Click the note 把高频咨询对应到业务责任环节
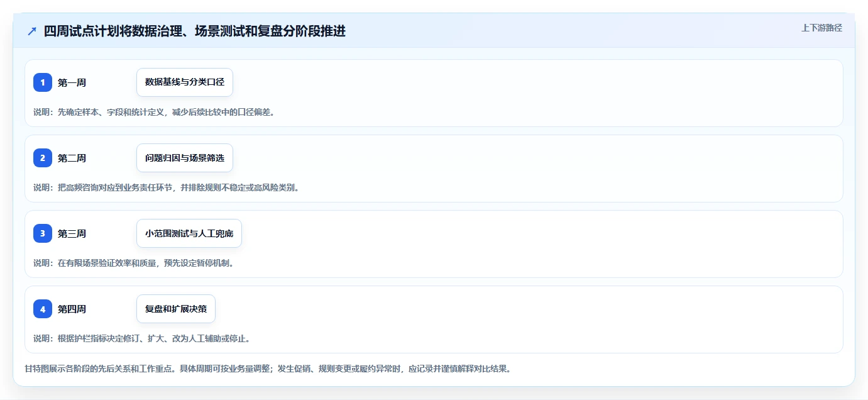Screen dimensions: 868x400 click(116, 187)
